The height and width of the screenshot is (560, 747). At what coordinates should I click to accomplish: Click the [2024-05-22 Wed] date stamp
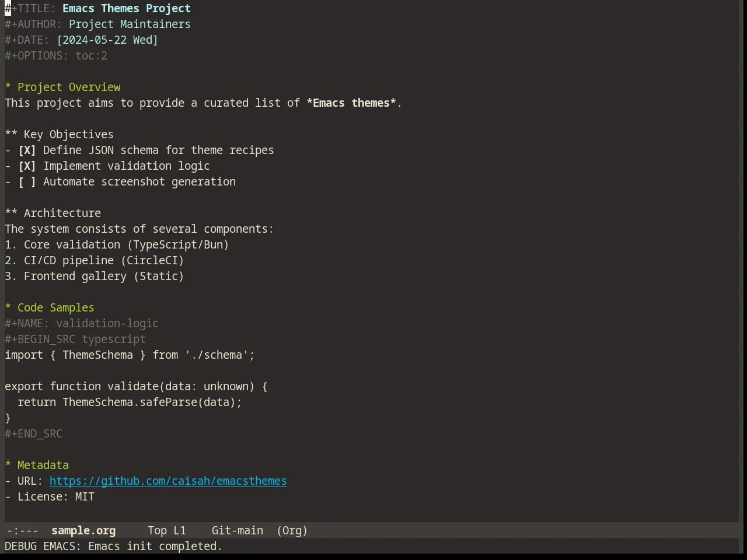point(107,40)
